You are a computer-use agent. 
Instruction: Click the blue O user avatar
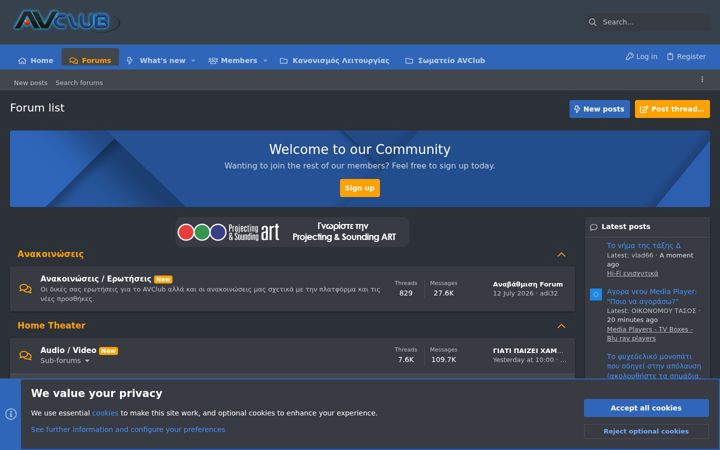tap(596, 294)
